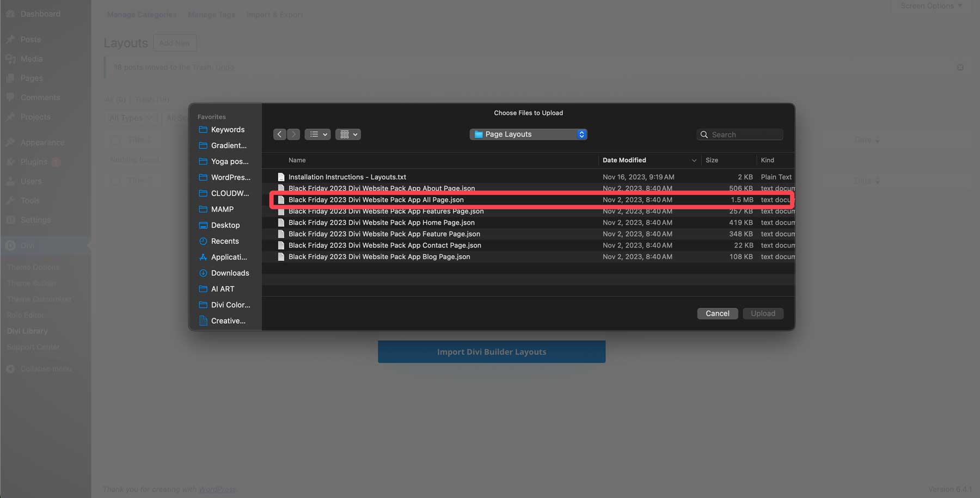The width and height of the screenshot is (980, 498).
Task: Open Downloads in Favorites sidebar
Action: click(224, 273)
